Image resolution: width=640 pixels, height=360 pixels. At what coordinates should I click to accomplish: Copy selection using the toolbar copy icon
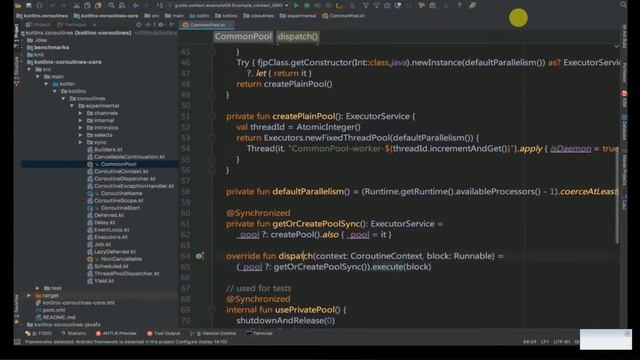point(87,5)
